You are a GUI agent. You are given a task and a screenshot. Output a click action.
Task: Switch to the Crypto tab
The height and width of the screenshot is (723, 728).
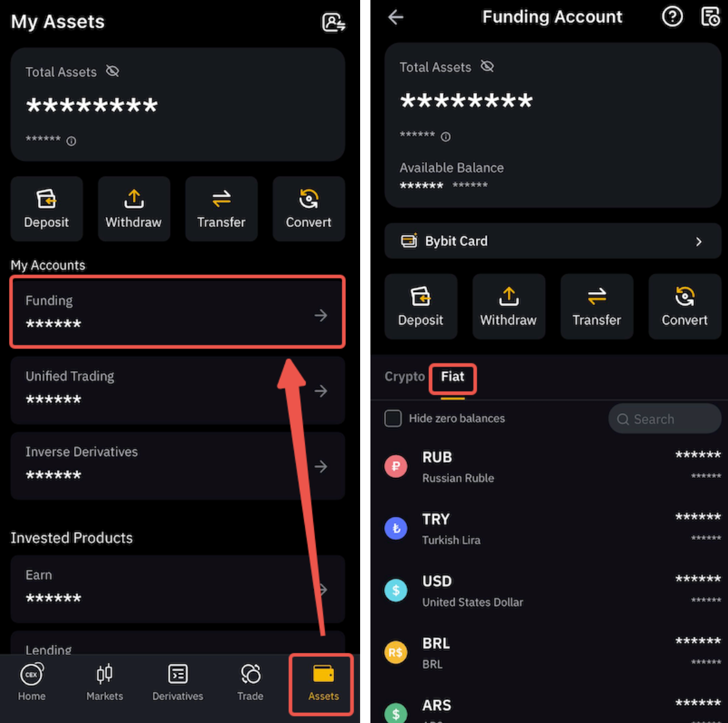pyautogui.click(x=405, y=376)
